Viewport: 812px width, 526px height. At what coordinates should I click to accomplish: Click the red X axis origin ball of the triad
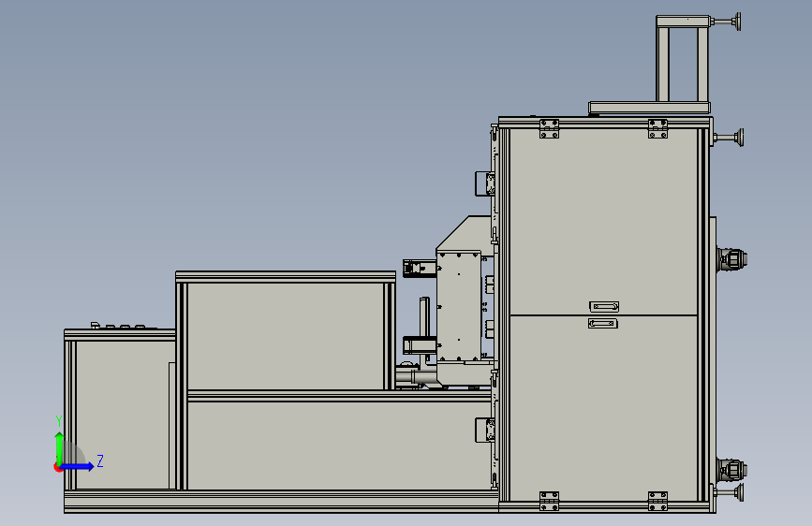[57, 467]
